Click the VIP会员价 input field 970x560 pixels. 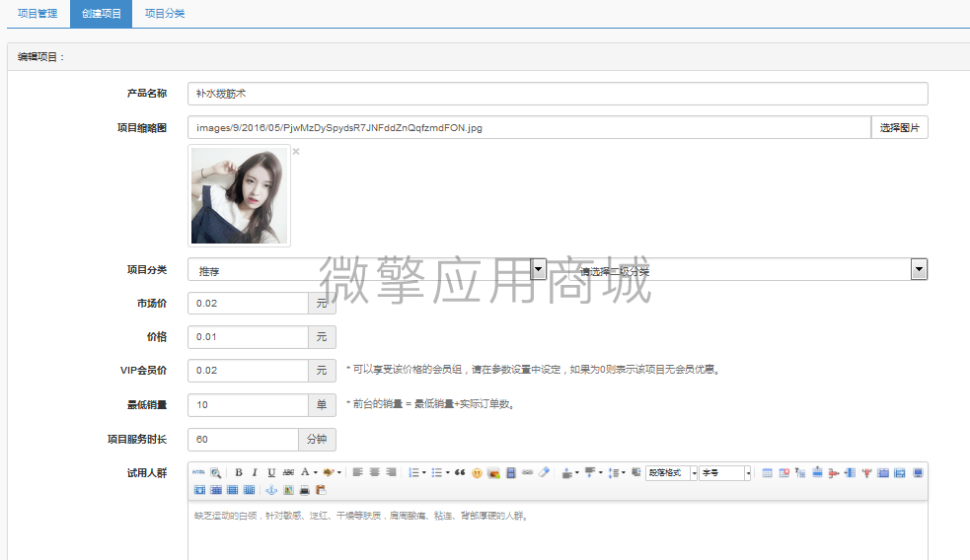click(248, 371)
